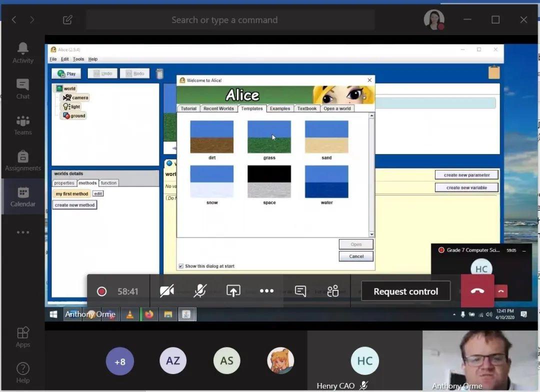Open Alice Tools menu
Screen dimensions: 540x392
click(78, 59)
